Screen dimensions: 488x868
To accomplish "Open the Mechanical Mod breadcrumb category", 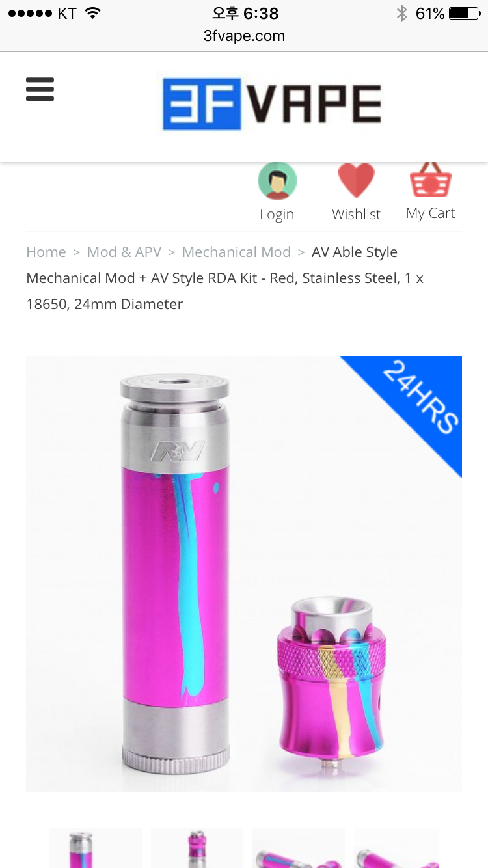I will pyautogui.click(x=236, y=252).
